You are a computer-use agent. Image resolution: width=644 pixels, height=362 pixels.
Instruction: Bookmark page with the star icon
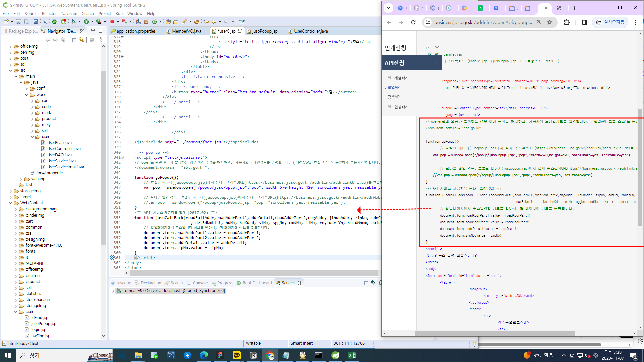pos(549,22)
